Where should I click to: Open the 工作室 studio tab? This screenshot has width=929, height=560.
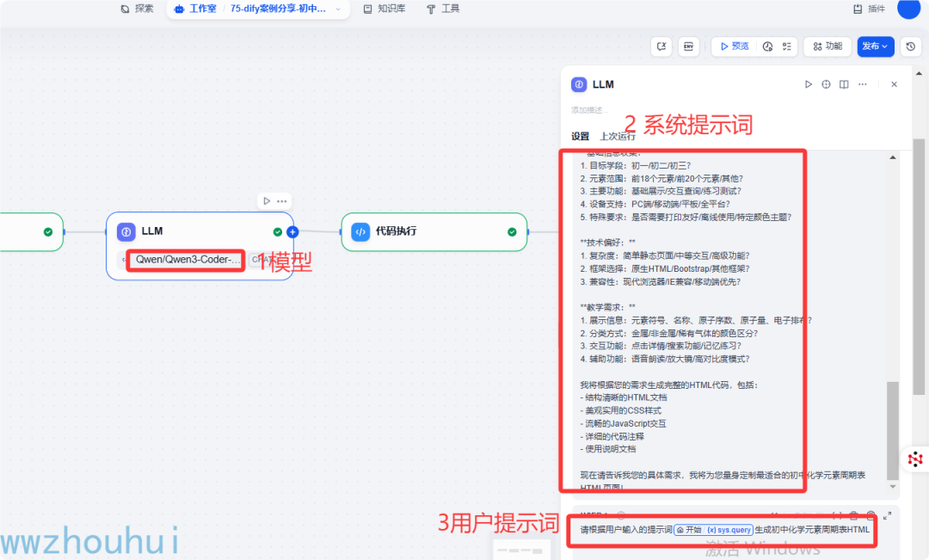click(195, 9)
